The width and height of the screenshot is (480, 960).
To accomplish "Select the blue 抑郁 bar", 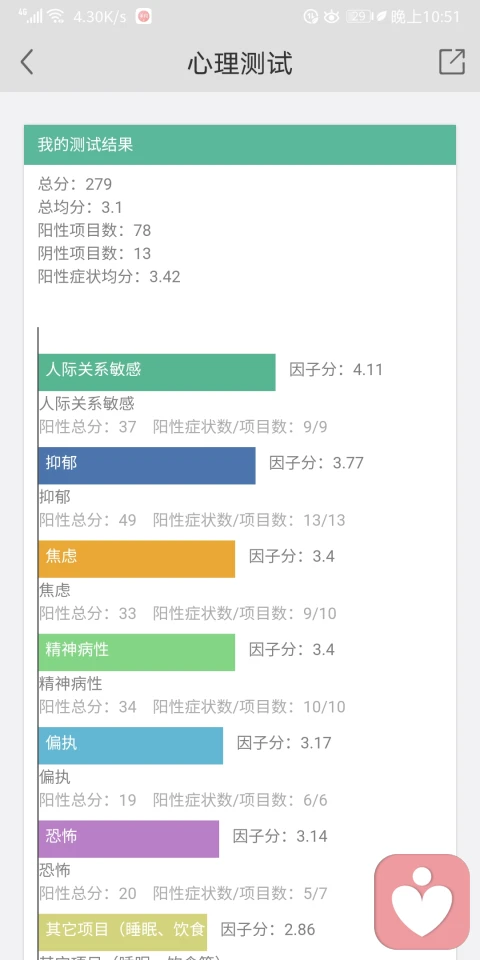I will tap(147, 465).
